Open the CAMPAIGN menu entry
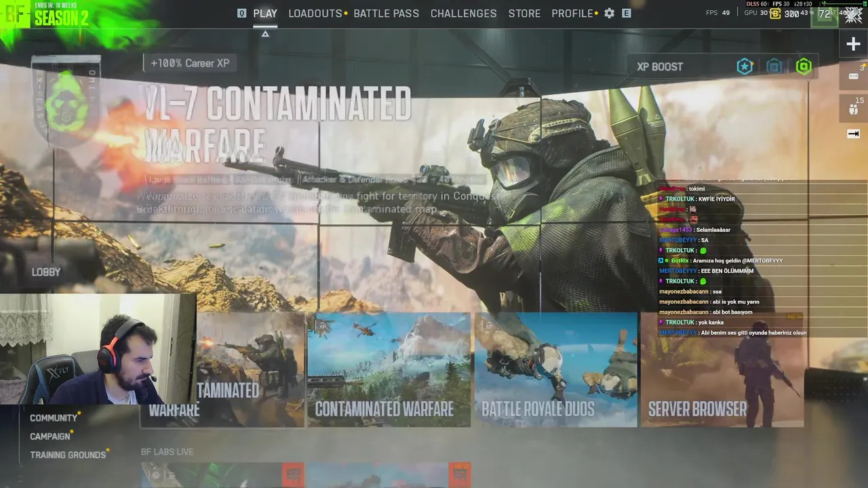This screenshot has height=488, width=868. [50, 436]
